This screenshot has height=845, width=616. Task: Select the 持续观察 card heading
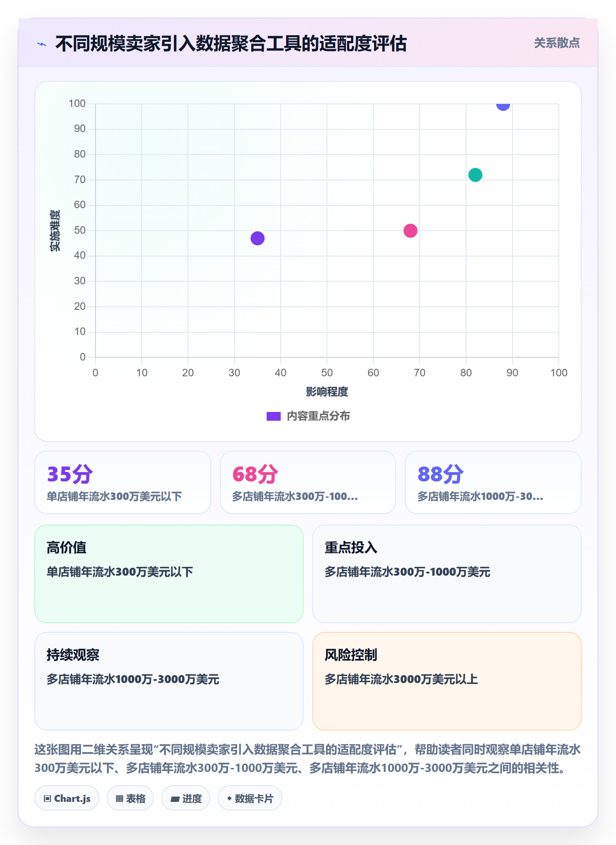[x=73, y=655]
